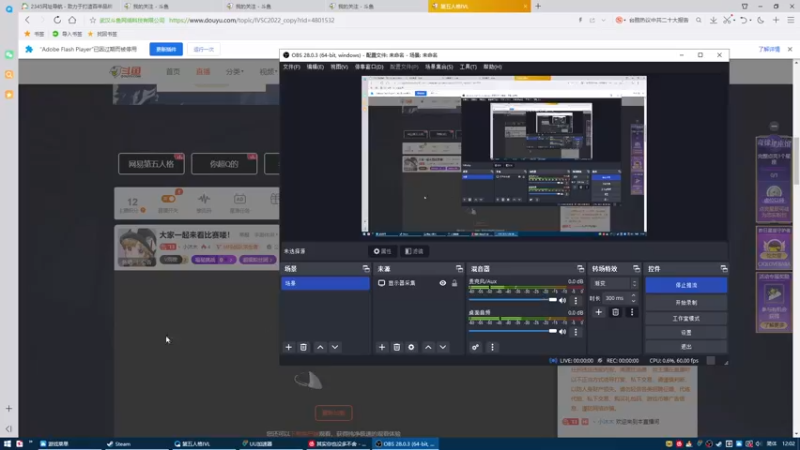The width and height of the screenshot is (800, 450).
Task: Remove selected source with trash icon
Action: [x=396, y=347]
